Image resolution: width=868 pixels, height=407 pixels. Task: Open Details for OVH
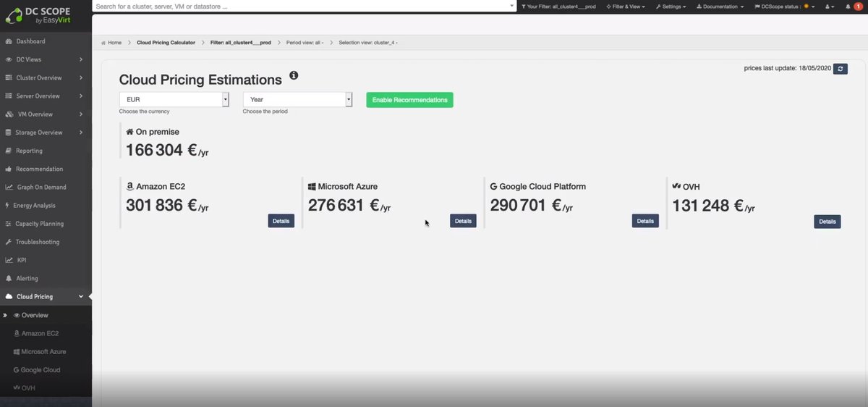(x=827, y=222)
